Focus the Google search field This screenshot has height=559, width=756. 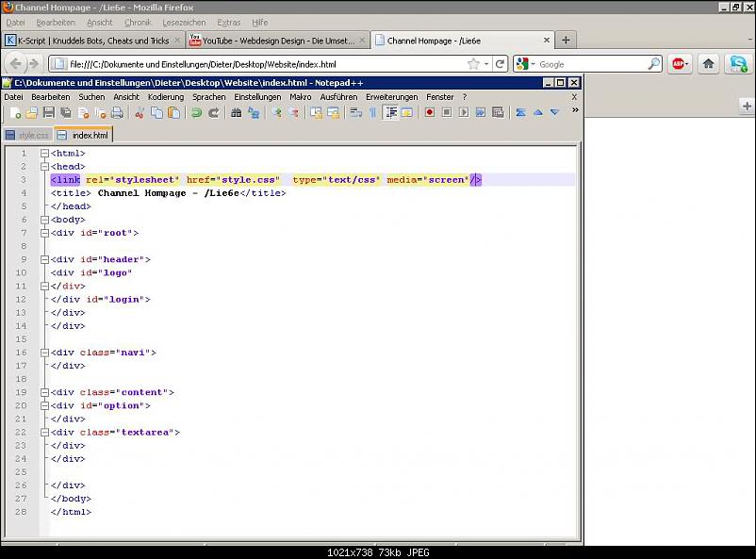point(593,64)
